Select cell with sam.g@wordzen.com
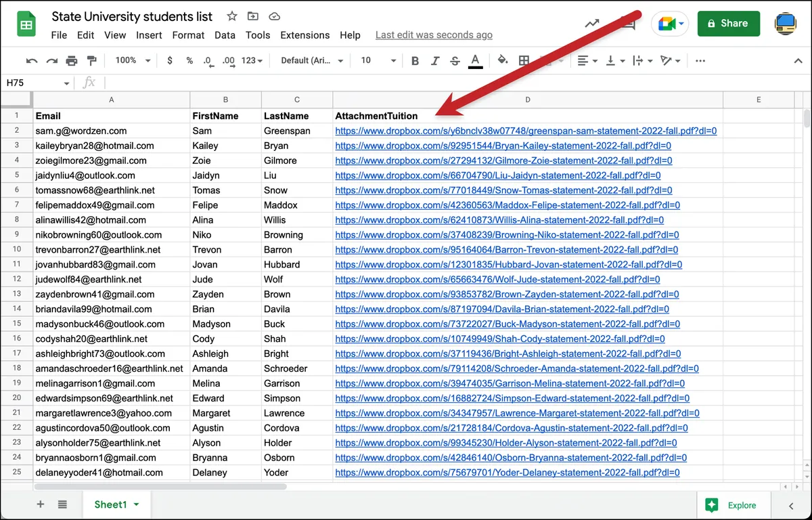The height and width of the screenshot is (520, 812). click(112, 131)
